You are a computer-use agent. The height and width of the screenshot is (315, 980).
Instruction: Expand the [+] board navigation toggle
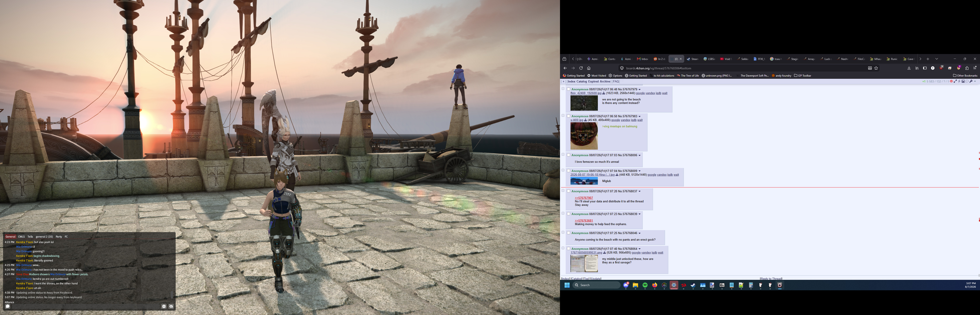563,81
